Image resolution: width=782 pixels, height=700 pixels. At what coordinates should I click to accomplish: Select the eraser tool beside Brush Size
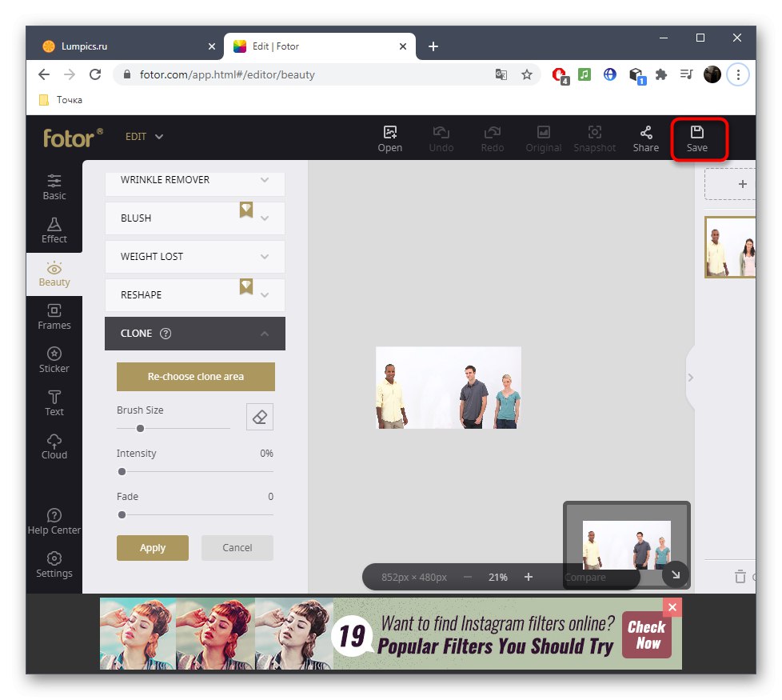point(259,417)
